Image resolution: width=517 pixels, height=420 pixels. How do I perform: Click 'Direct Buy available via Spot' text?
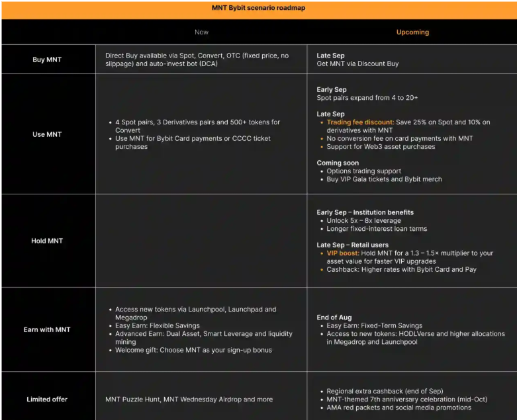(197, 60)
